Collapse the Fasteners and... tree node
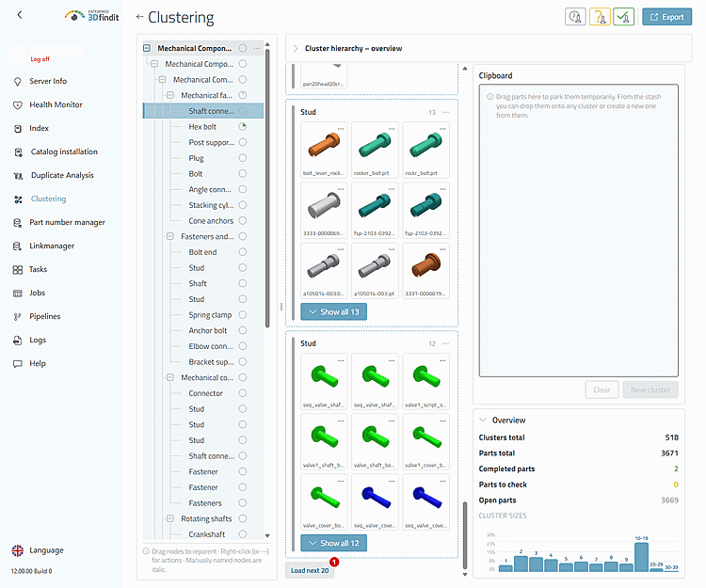706x588 pixels. (x=170, y=236)
